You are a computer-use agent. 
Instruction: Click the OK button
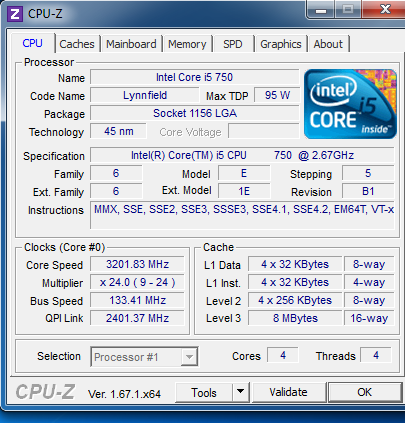(365, 392)
